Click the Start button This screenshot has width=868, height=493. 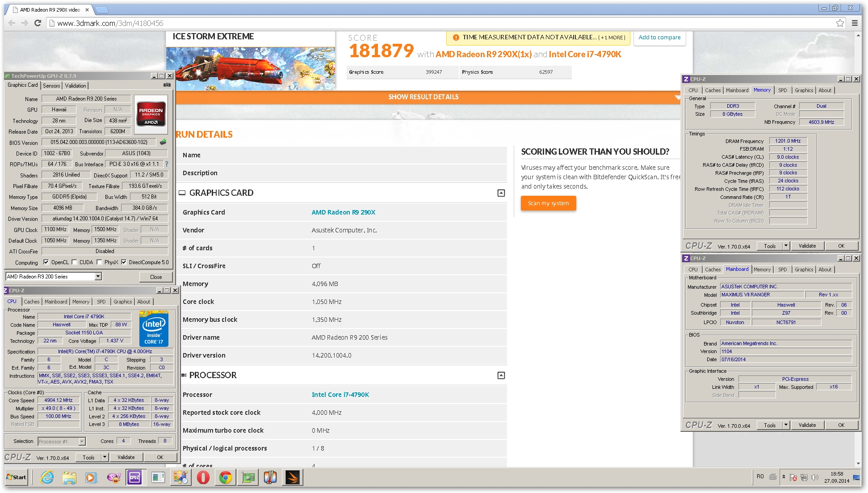click(17, 477)
